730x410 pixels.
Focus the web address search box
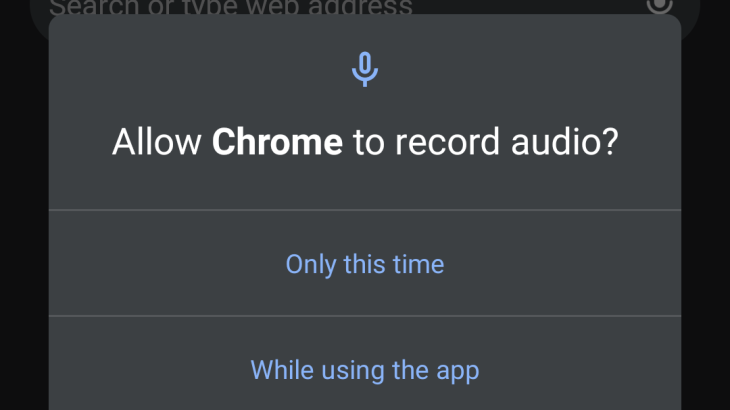pos(230,7)
